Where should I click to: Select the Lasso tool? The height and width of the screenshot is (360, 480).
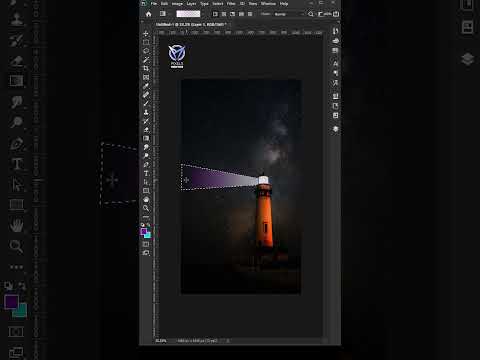(x=146, y=51)
